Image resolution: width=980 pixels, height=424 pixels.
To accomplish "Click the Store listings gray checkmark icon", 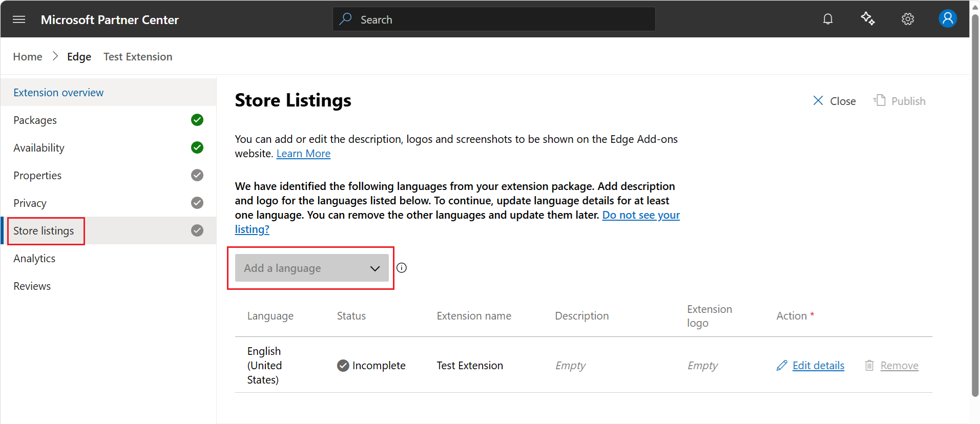I will [197, 230].
